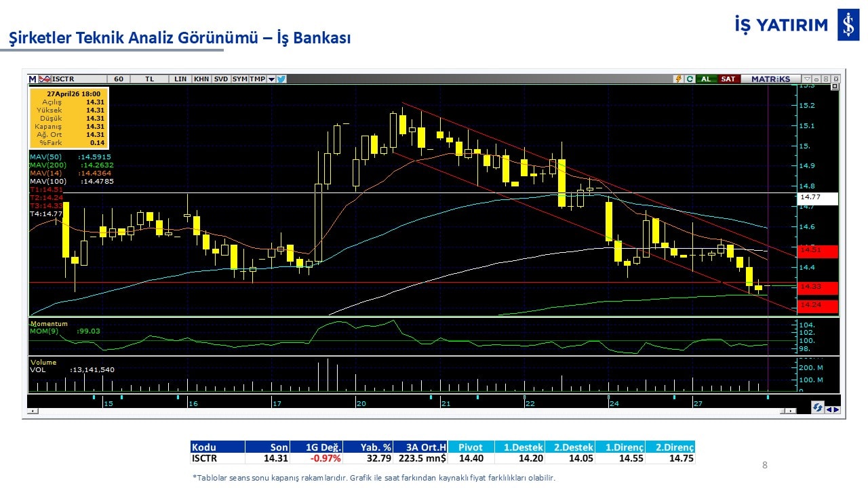Image resolution: width=868 pixels, height=488 pixels.
Task: Expand the triangle menu right of MATRIKS
Action: click(806, 79)
